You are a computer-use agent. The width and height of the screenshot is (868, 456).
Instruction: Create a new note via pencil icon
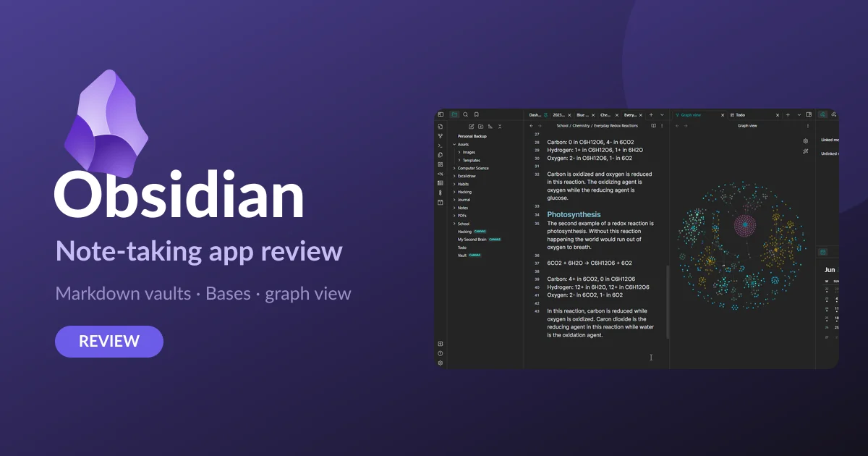(x=472, y=126)
